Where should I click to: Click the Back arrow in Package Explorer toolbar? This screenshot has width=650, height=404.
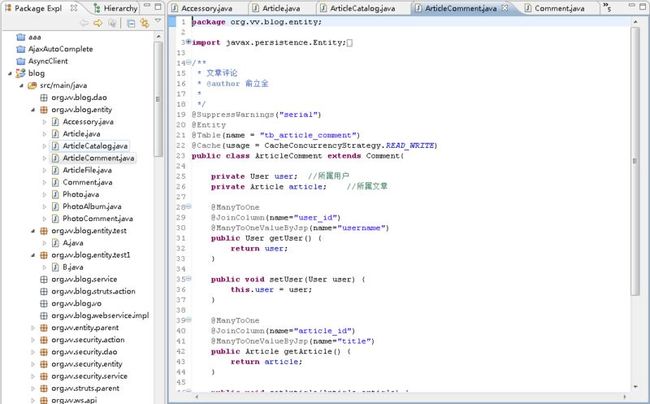(x=85, y=23)
